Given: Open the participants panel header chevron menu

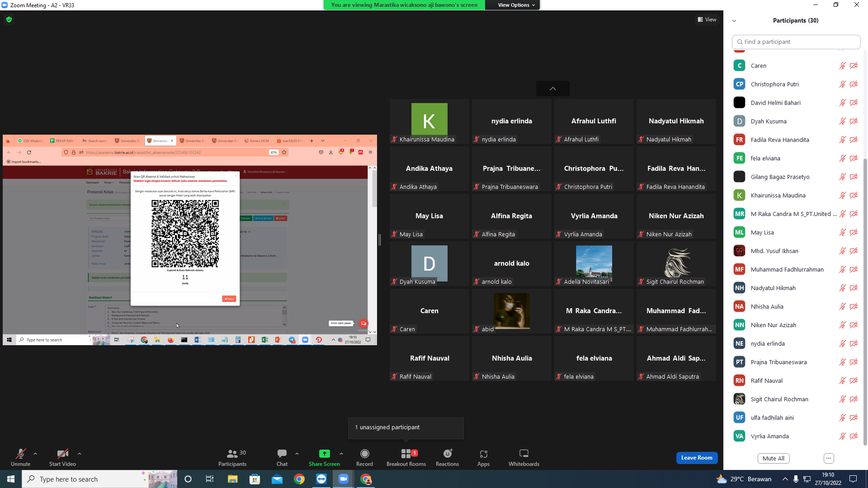Looking at the screenshot, I should click(x=734, y=21).
